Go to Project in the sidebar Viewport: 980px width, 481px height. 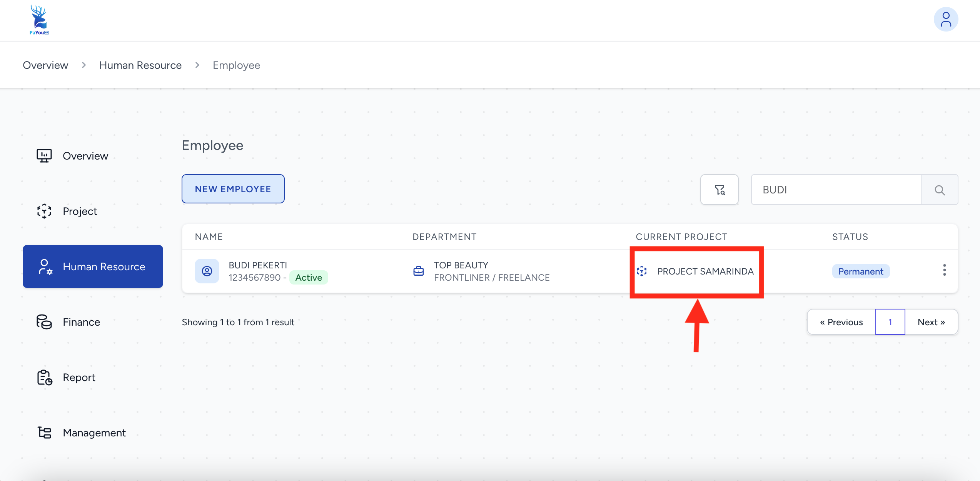pyautogui.click(x=80, y=211)
